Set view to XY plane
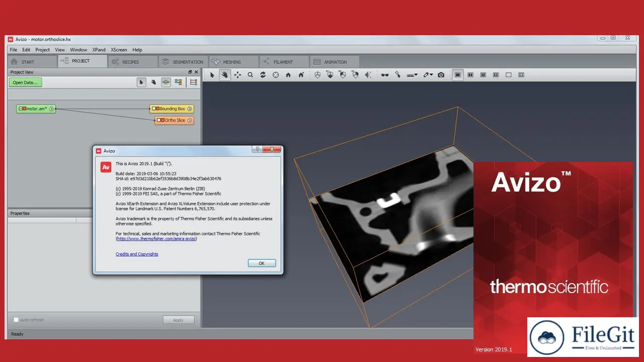Screen dimensions: 644x362 [x=330, y=75]
